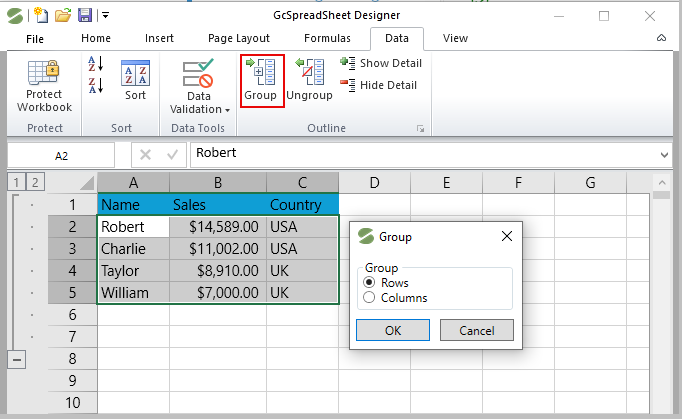
Task: Click the Show Detail button
Action: (x=381, y=64)
